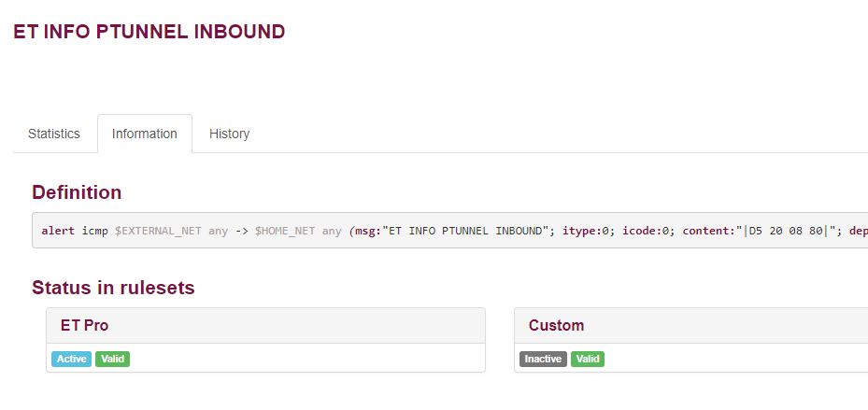Switch to the History tab
The image size is (868, 410).
229,134
